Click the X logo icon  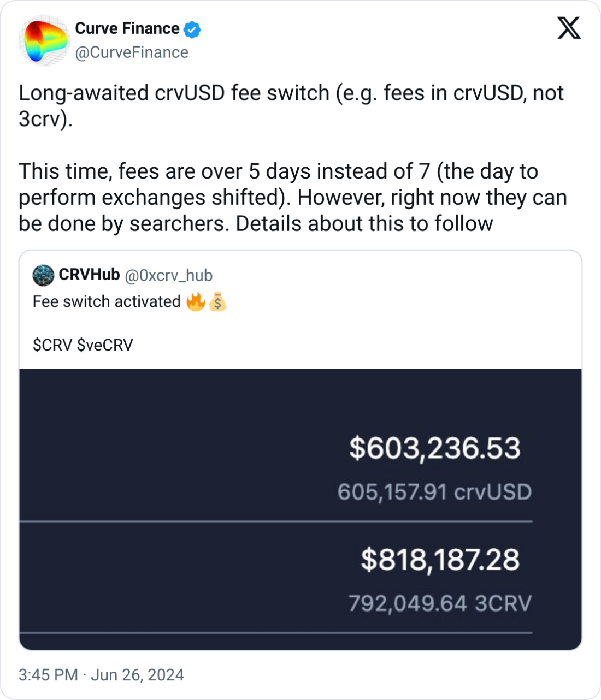(x=569, y=28)
